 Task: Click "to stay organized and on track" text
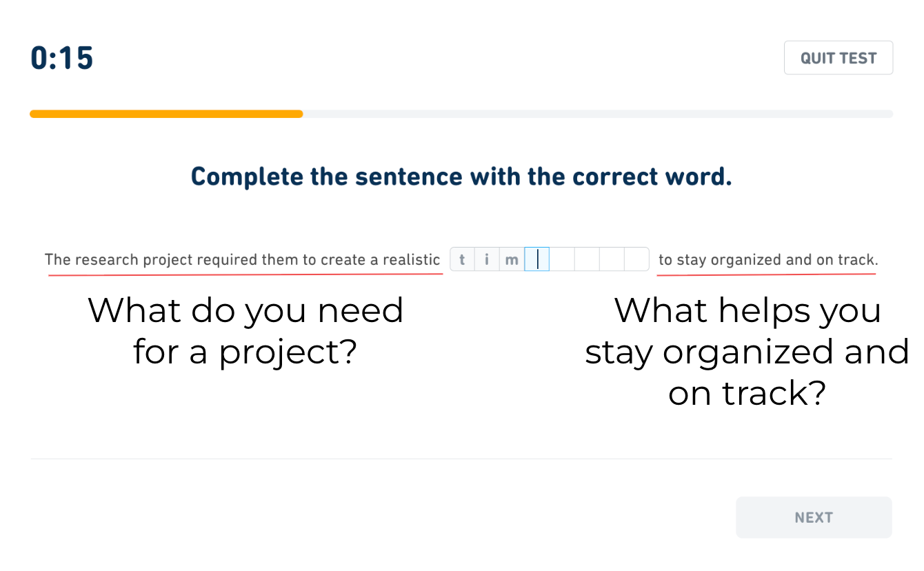click(767, 260)
